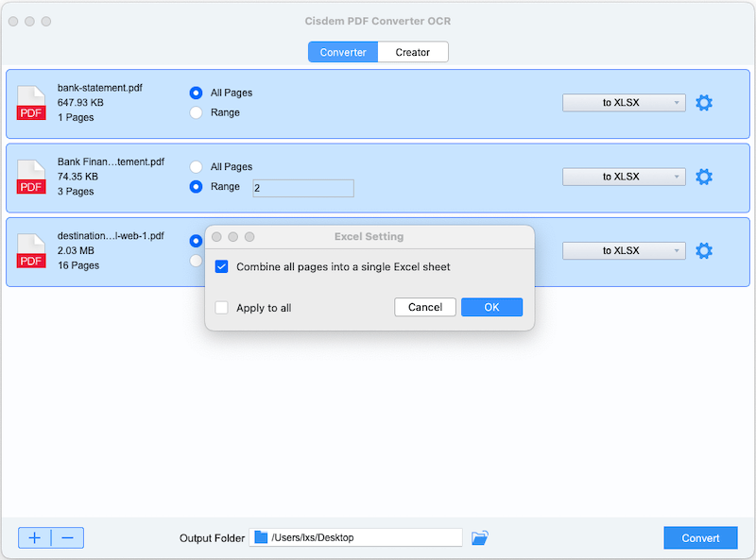
Task: Click PDF file icon of Bank Finan...tement.pdf
Action: [31, 177]
